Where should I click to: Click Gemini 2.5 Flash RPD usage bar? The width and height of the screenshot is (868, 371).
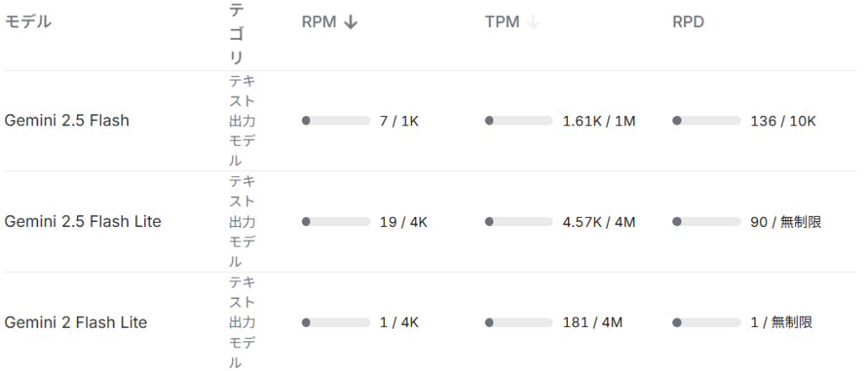tap(706, 121)
